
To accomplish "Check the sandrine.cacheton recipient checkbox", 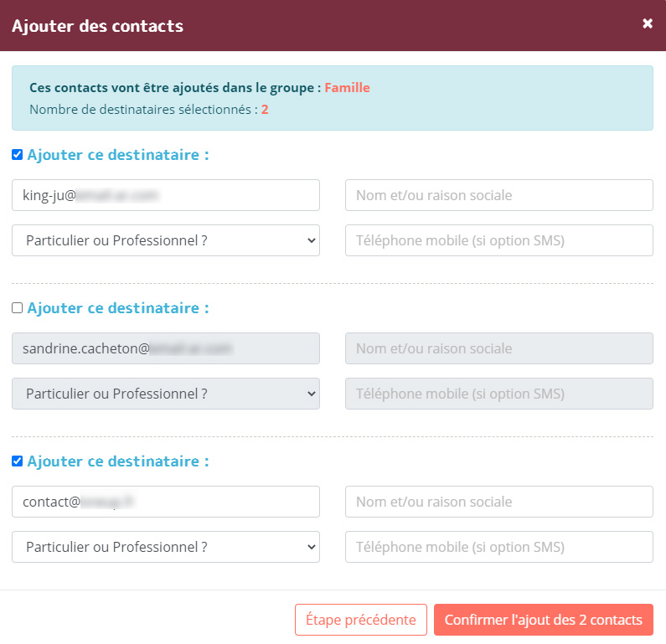I will (x=17, y=308).
